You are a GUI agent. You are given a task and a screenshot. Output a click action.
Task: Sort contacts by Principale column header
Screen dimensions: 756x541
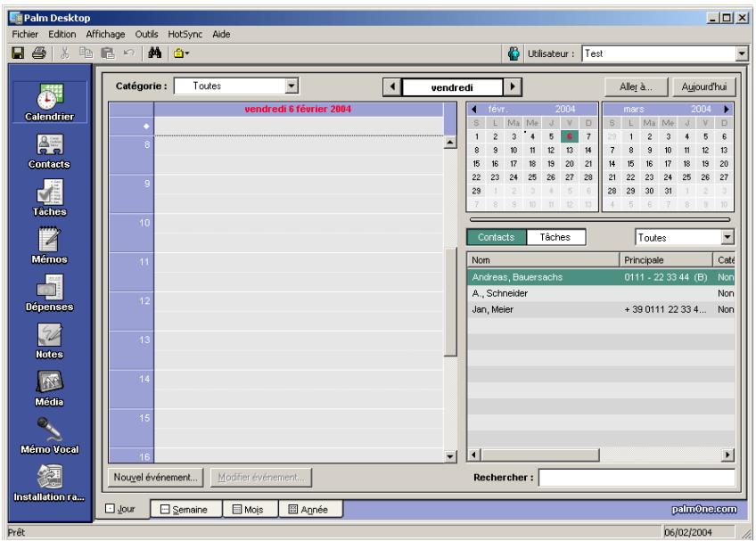click(x=666, y=260)
